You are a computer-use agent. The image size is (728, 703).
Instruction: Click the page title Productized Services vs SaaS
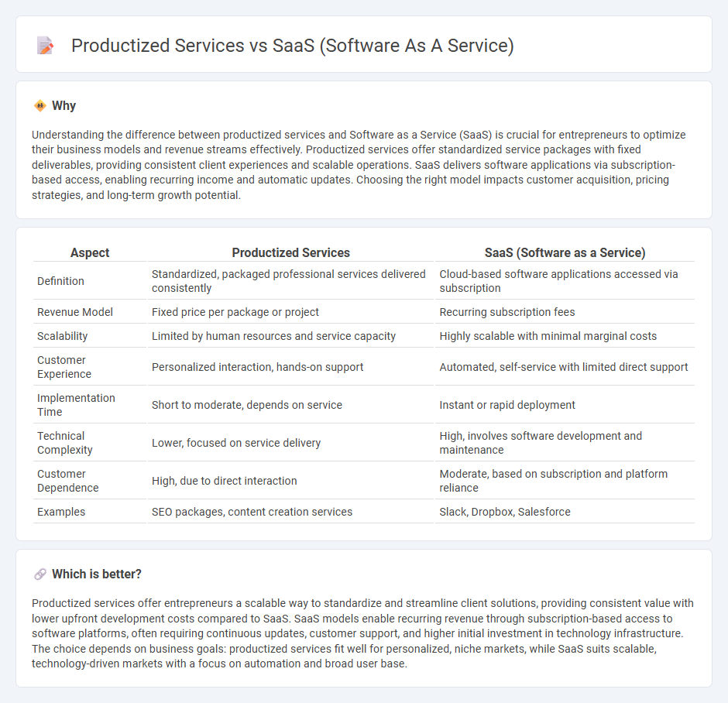click(293, 46)
